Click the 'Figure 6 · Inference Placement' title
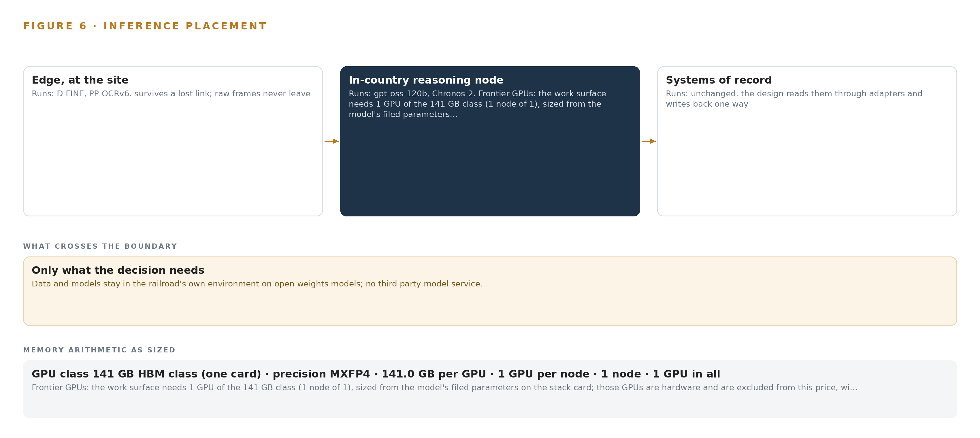 [x=145, y=26]
